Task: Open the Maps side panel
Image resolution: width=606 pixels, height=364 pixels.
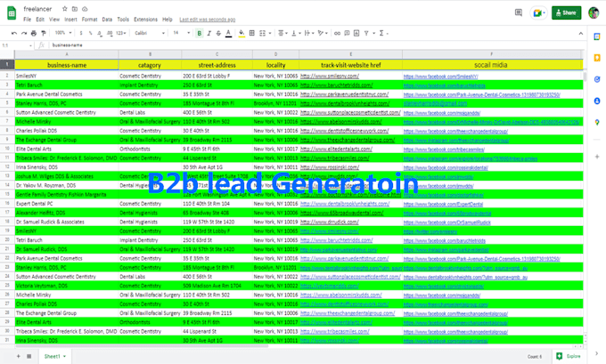Action: [597, 122]
